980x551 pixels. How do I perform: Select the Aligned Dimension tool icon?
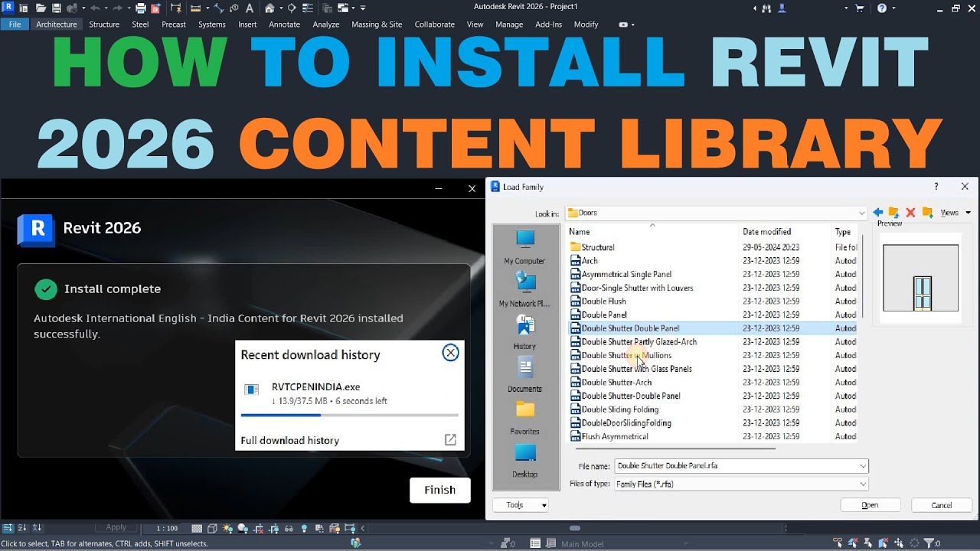click(219, 8)
